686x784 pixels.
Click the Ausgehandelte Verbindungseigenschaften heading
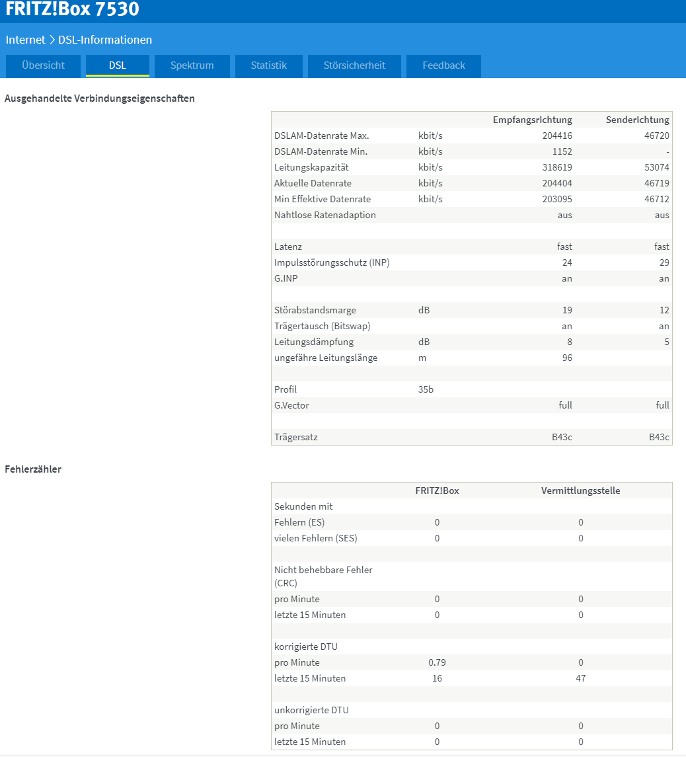tap(100, 98)
